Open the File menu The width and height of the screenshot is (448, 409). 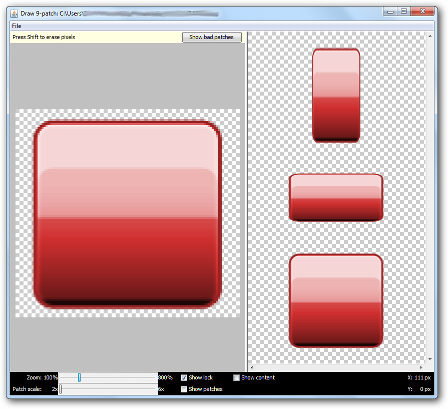[16, 26]
